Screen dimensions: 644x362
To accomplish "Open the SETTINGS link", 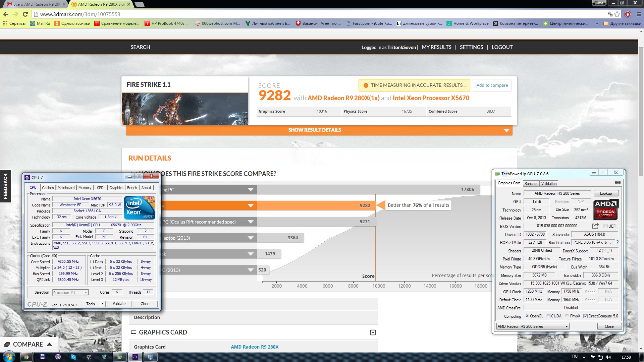I will 471,47.
